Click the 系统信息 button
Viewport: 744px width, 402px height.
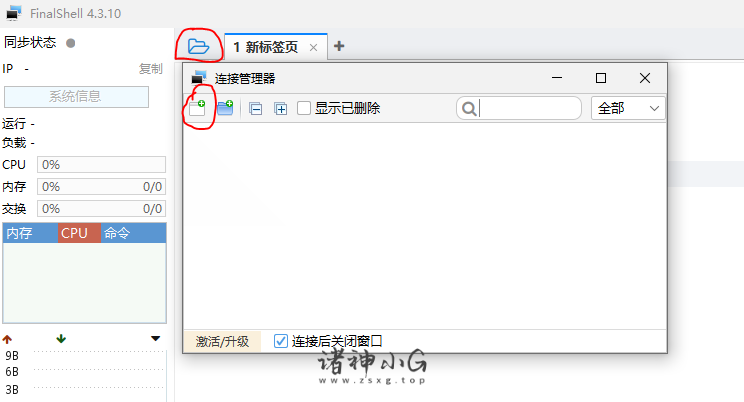76,97
